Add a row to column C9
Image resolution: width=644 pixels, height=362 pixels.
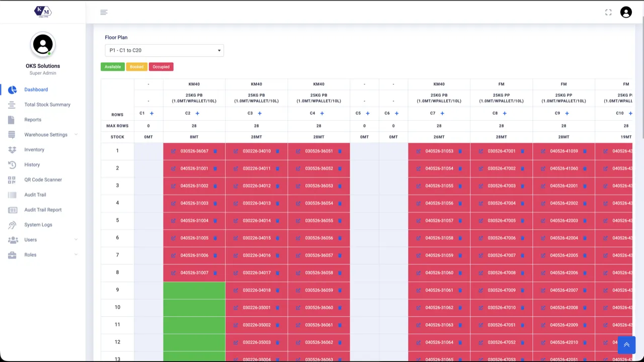tap(567, 113)
